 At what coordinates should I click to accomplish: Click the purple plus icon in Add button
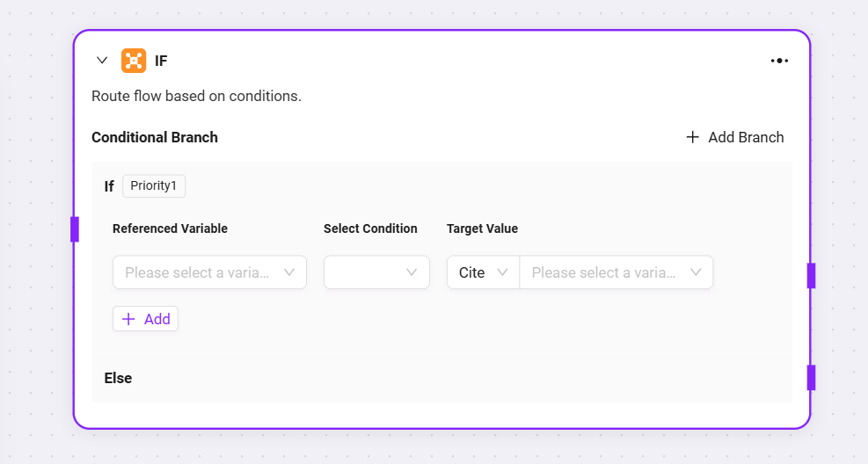click(128, 319)
